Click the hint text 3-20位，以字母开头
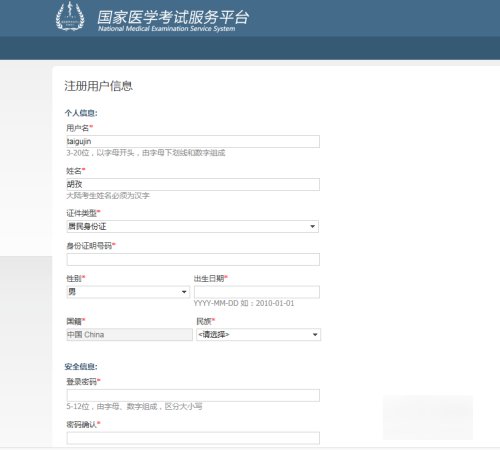 pyautogui.click(x=146, y=153)
